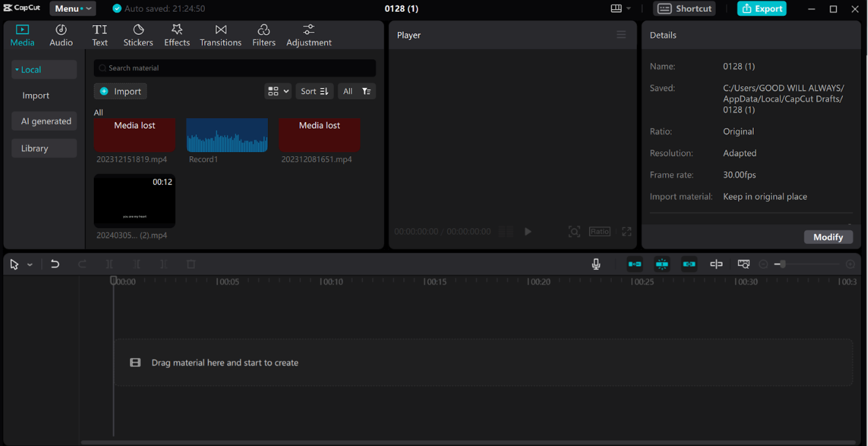Redo the last action
868x446 pixels.
82,264
